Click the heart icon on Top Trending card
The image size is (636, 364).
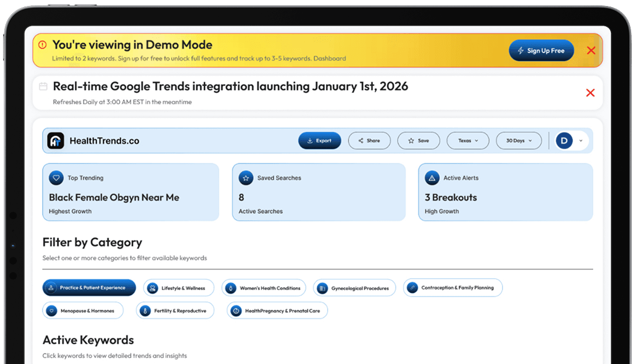coord(56,178)
